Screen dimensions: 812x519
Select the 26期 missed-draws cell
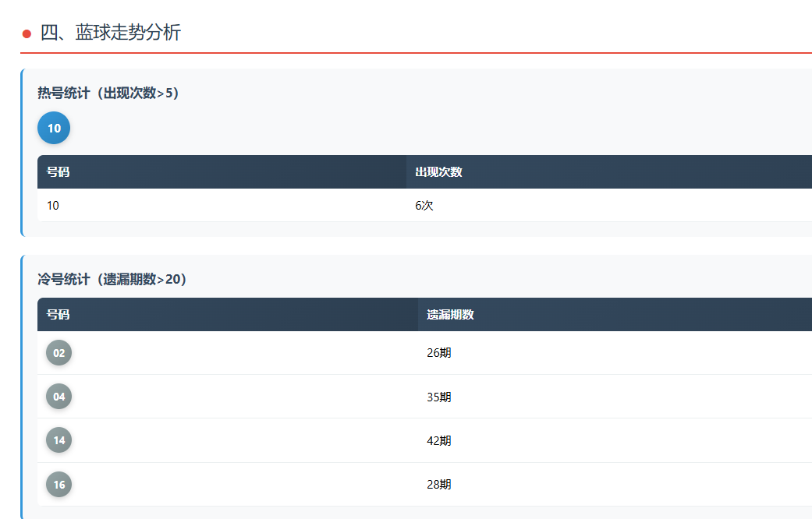coord(438,353)
